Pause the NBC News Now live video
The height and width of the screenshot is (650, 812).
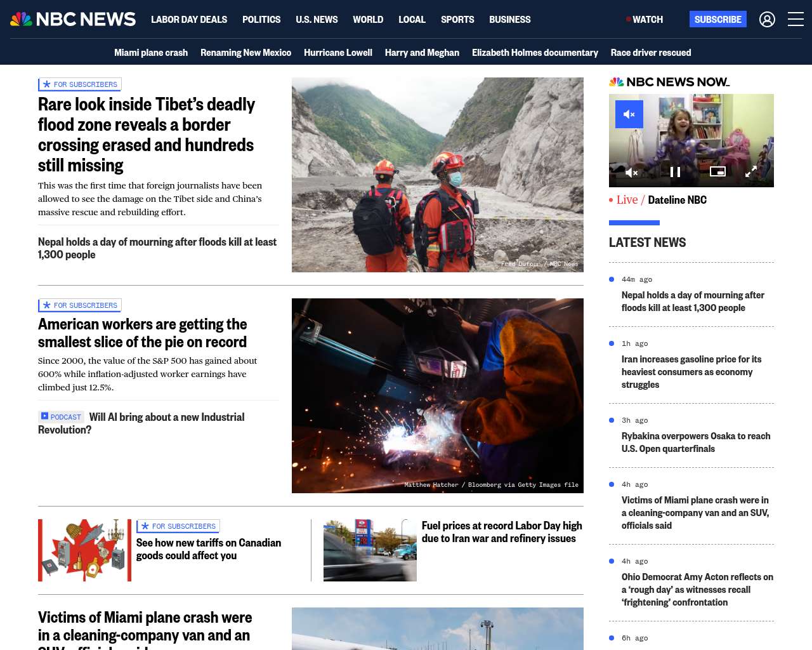[x=675, y=172]
